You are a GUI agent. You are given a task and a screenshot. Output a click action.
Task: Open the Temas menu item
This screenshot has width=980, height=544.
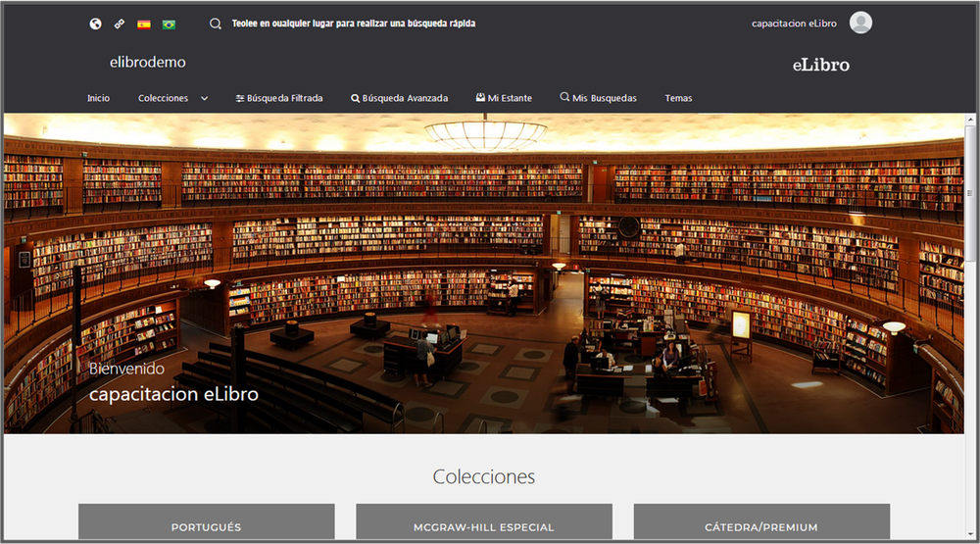678,98
